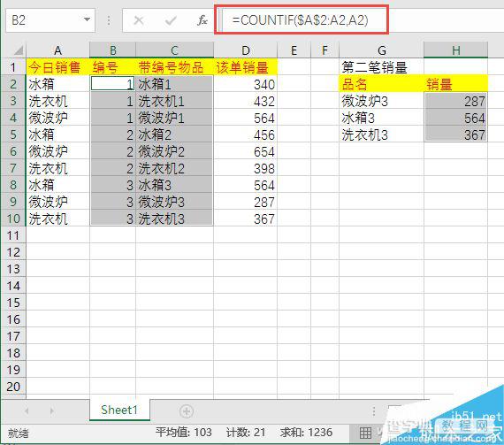Click status bar 计数: 21
This screenshot has height=445, width=504.
click(x=246, y=433)
